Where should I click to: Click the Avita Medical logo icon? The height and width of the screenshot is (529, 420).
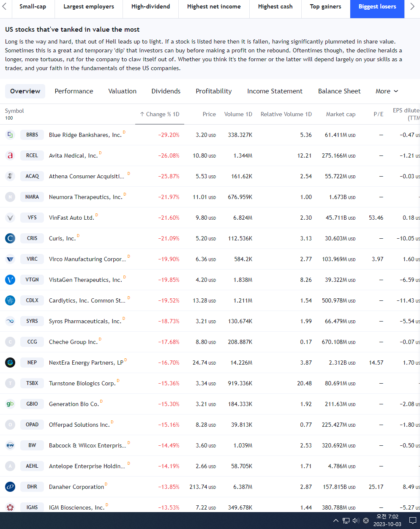[x=10, y=155]
